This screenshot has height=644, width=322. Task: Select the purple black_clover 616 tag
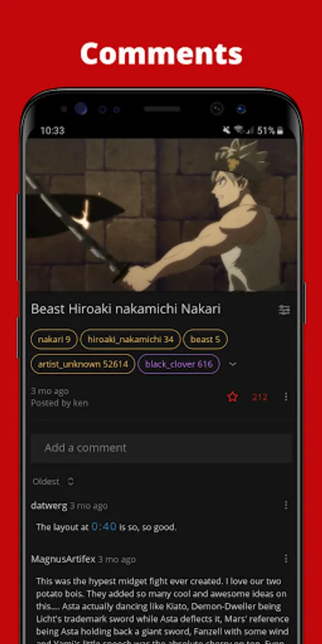(179, 364)
